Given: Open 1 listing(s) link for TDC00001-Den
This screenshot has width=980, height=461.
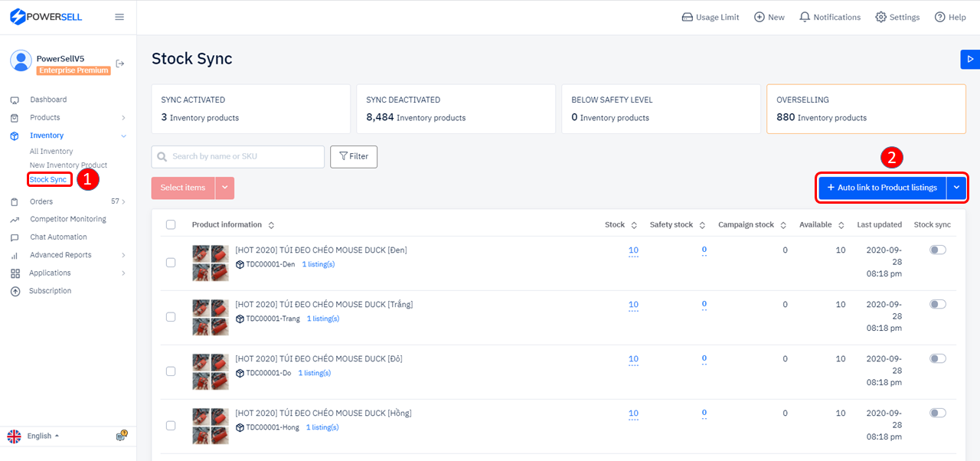Looking at the screenshot, I should click(318, 264).
